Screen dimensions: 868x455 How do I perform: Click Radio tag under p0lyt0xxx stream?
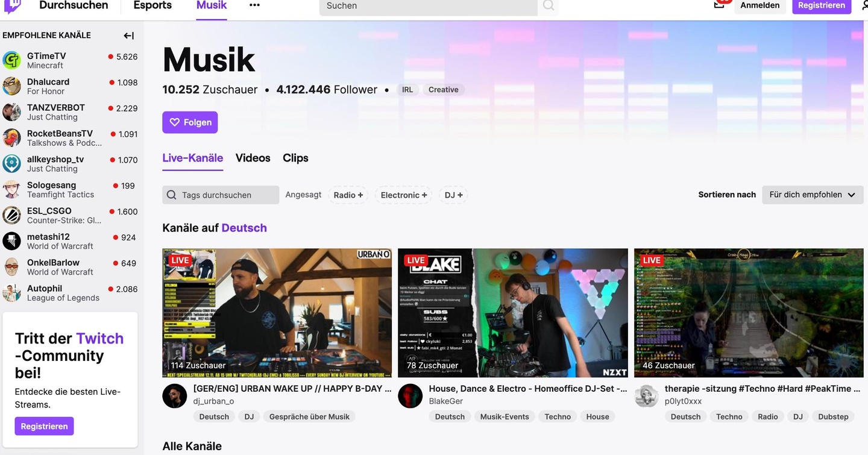click(x=768, y=416)
